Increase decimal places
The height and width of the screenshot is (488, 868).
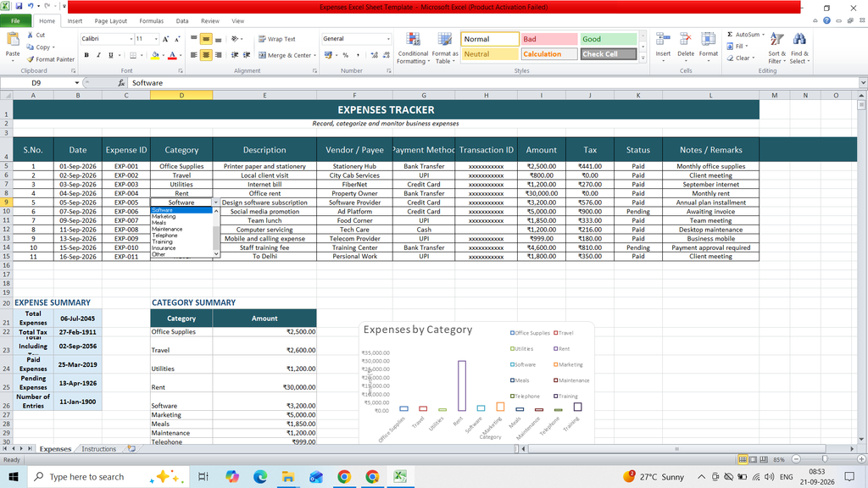(x=374, y=55)
